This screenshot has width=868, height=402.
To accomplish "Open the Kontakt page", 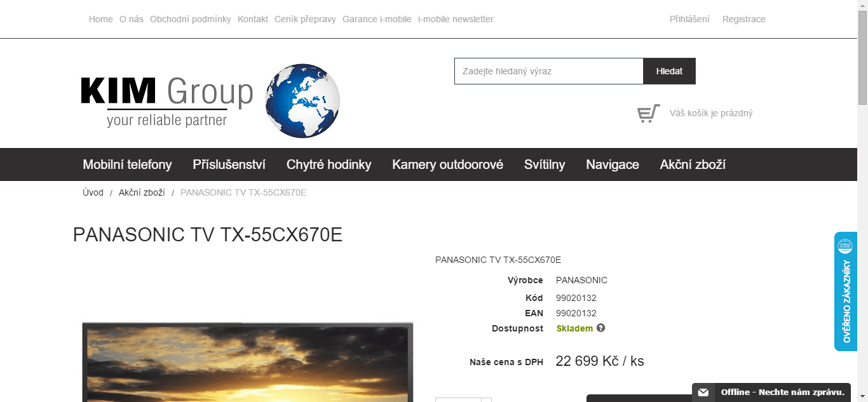I will point(253,19).
